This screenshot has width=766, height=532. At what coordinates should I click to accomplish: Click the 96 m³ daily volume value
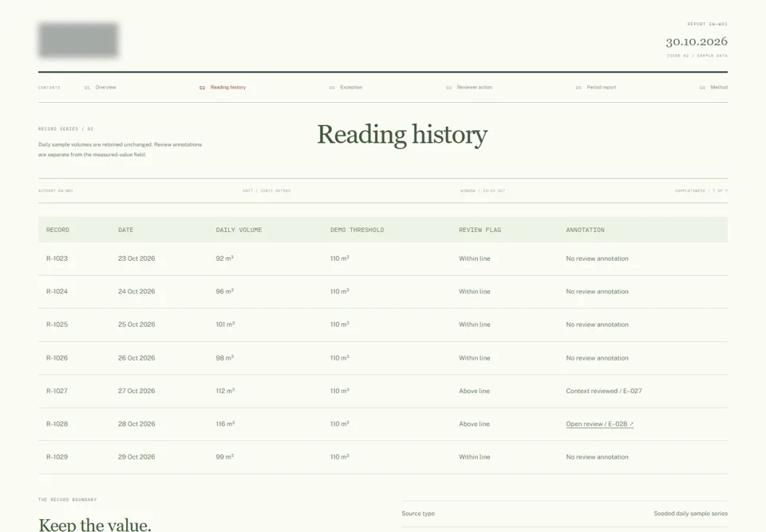click(225, 291)
